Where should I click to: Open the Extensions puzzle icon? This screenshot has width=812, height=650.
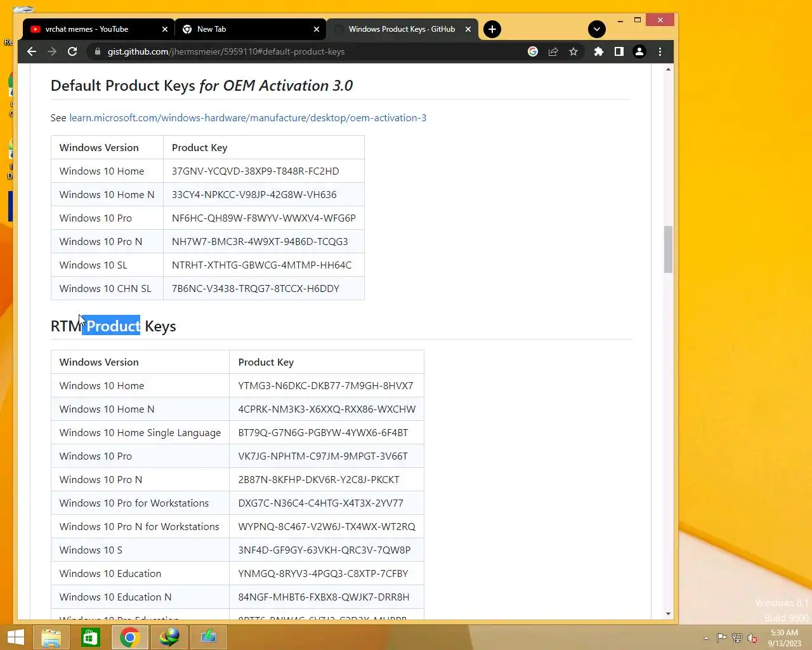598,51
